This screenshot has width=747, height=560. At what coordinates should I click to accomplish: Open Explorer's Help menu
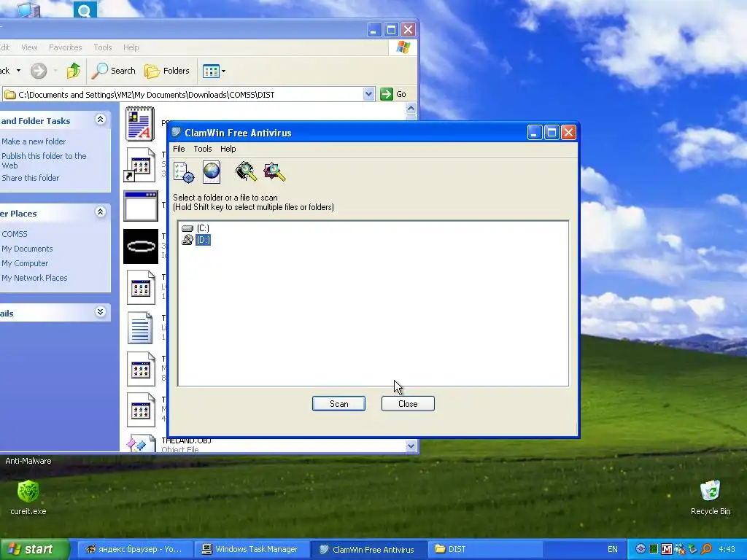coord(131,47)
